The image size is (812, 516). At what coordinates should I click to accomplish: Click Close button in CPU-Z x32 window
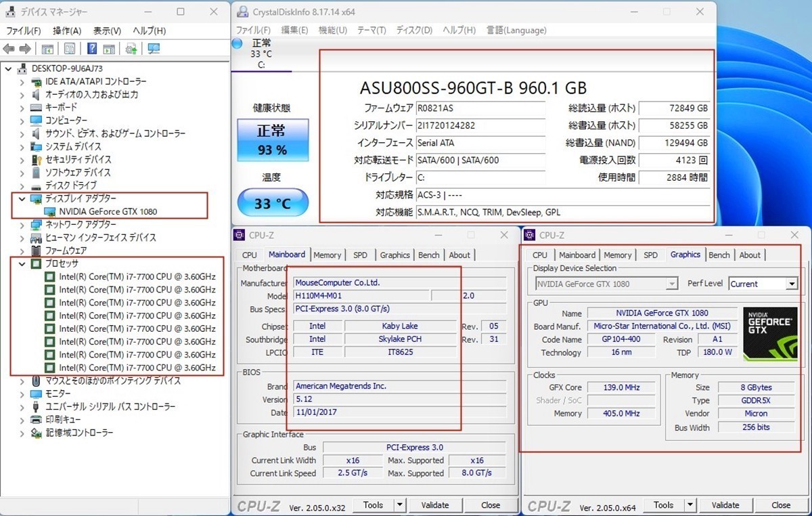491,505
